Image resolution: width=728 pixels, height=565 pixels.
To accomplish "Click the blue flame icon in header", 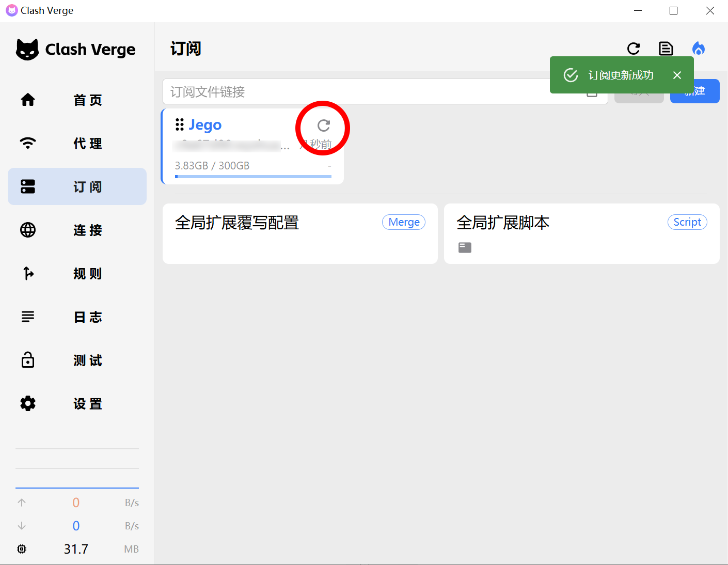I will pos(699,49).
